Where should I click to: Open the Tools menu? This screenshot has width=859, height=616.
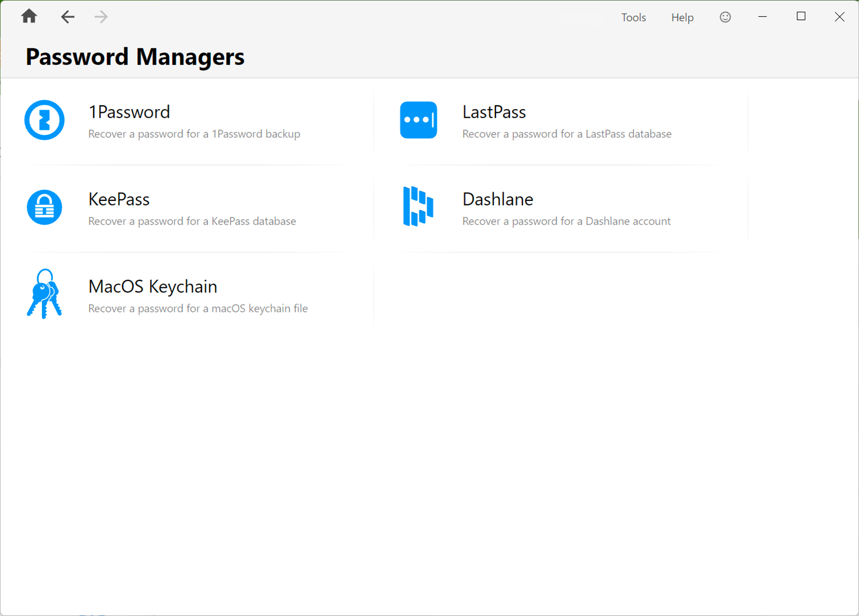[634, 17]
